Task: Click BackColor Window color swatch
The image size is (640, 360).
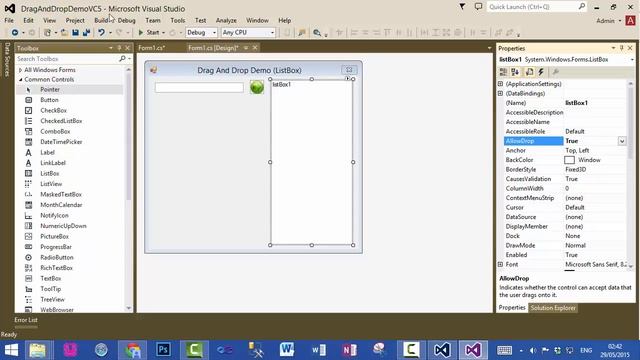Action: (x=569, y=160)
